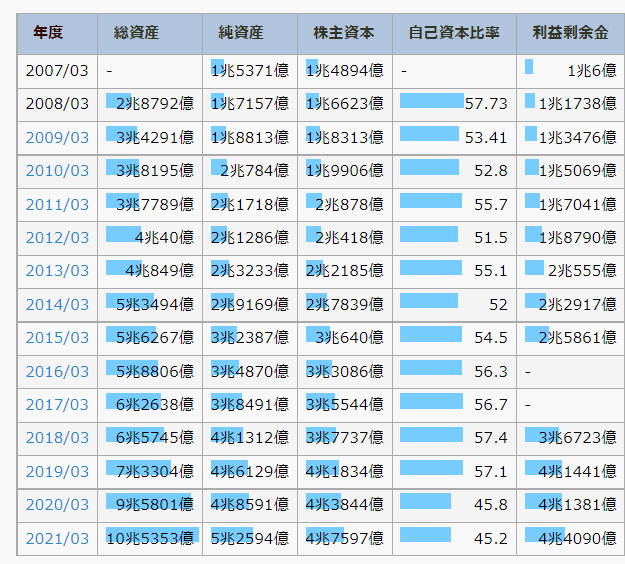Screen dimensions: 625x564
Task: Select the 53.41 equity ratio cell
Action: pos(454,138)
